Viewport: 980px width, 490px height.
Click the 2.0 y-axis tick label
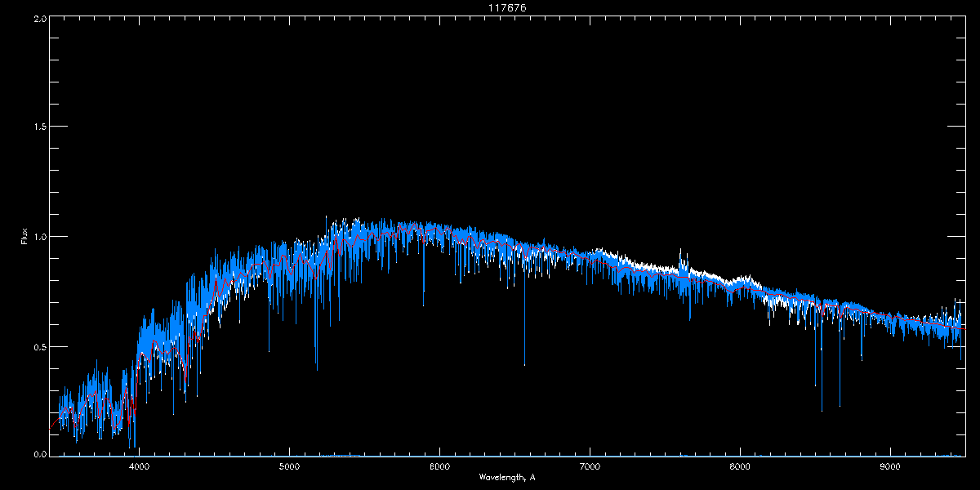click(40, 18)
